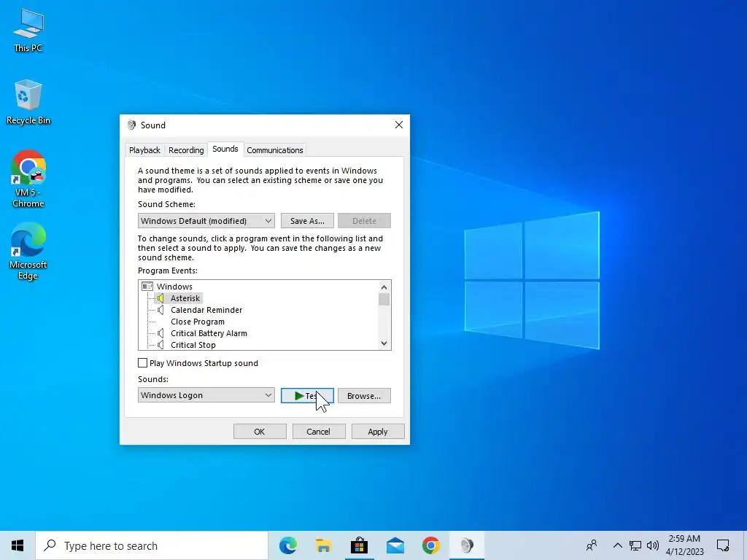Click Program Events scroll down arrow
747x560 pixels.
point(384,343)
